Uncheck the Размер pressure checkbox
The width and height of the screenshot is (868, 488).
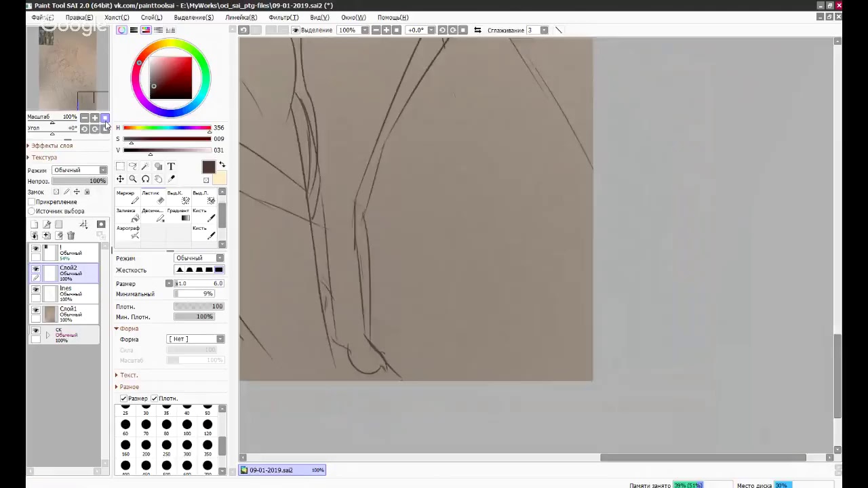pos(123,399)
